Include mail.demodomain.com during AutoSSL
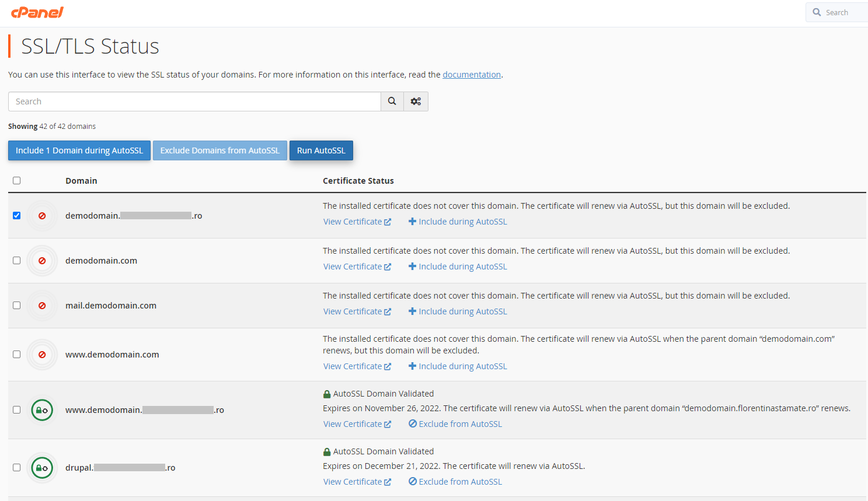The height and width of the screenshot is (501, 868). (x=458, y=311)
